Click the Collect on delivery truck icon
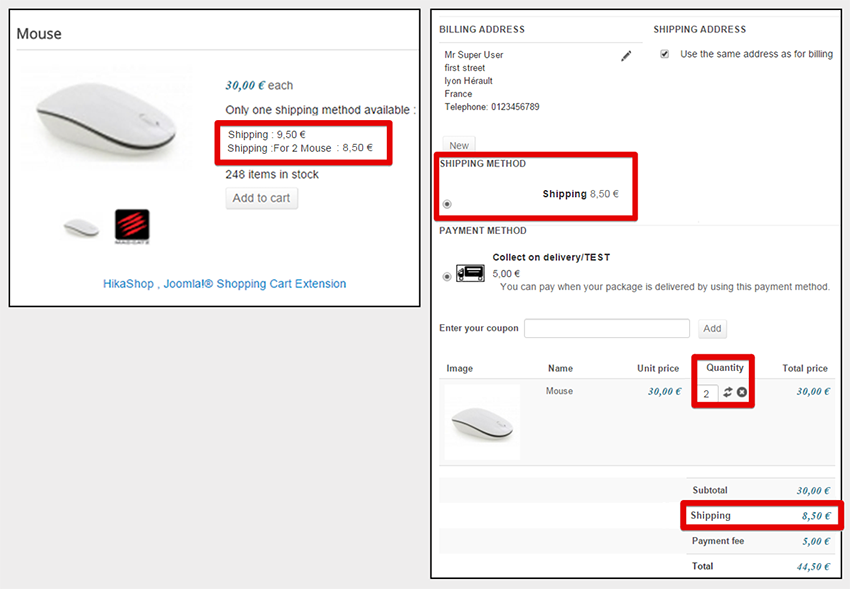The image size is (850, 589). click(x=470, y=273)
